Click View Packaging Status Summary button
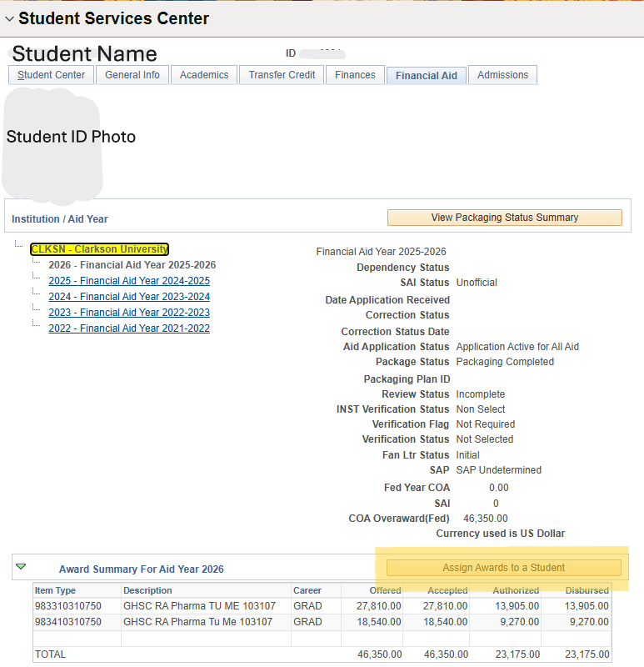This screenshot has width=644, height=667. pyautogui.click(x=504, y=218)
